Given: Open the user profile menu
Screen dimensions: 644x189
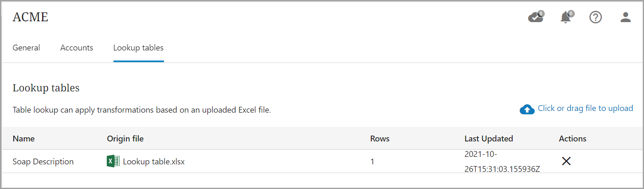Looking at the screenshot, I should [626, 18].
